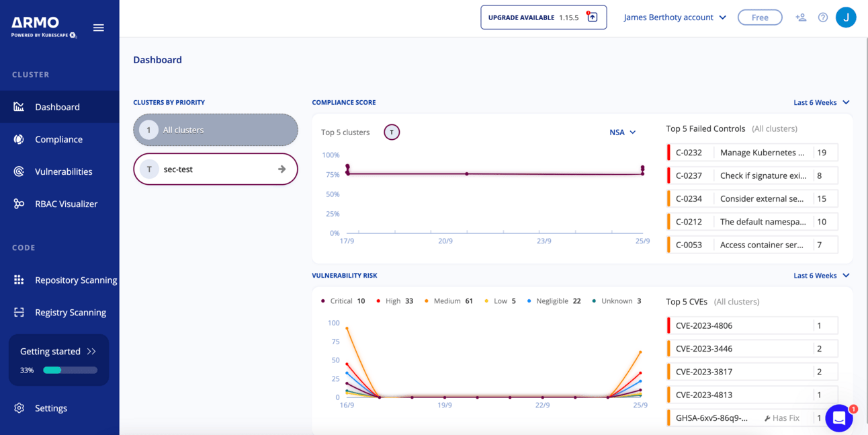Open failed control C-0232 row

752,153
